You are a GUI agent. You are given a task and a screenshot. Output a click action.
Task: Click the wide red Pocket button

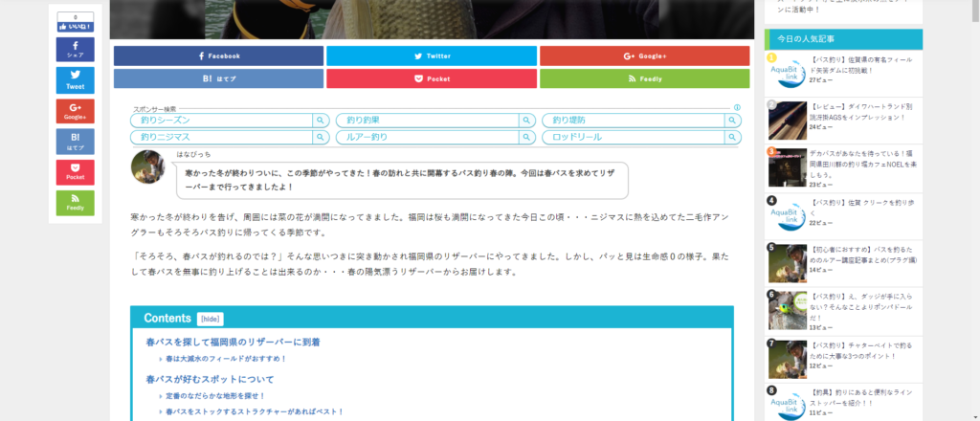[432, 78]
